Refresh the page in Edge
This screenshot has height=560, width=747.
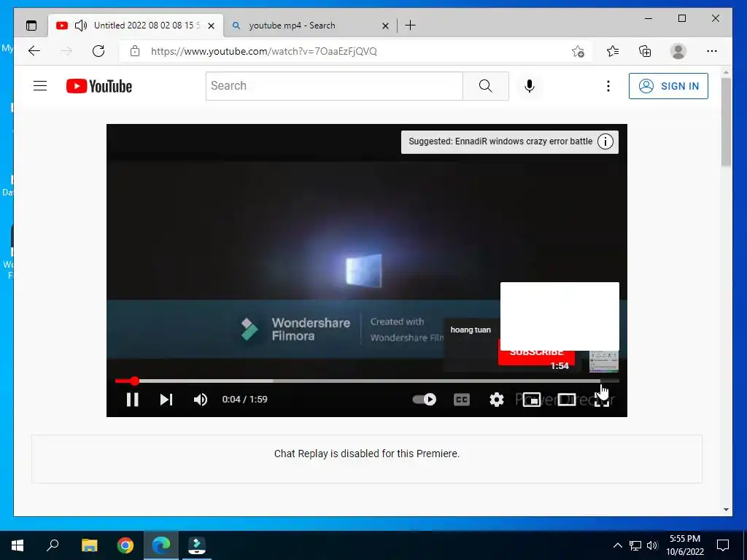click(98, 51)
